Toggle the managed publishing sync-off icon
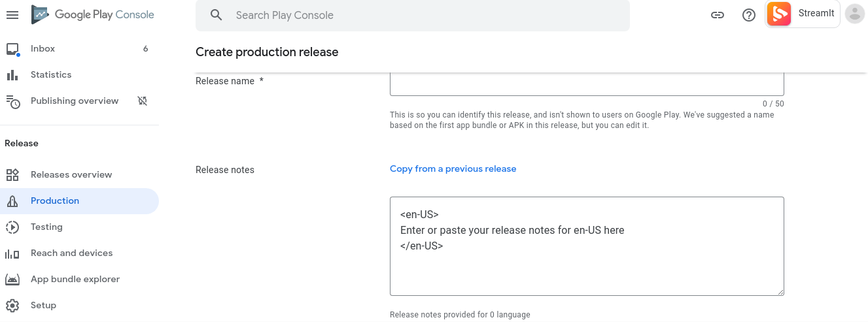 (x=142, y=101)
